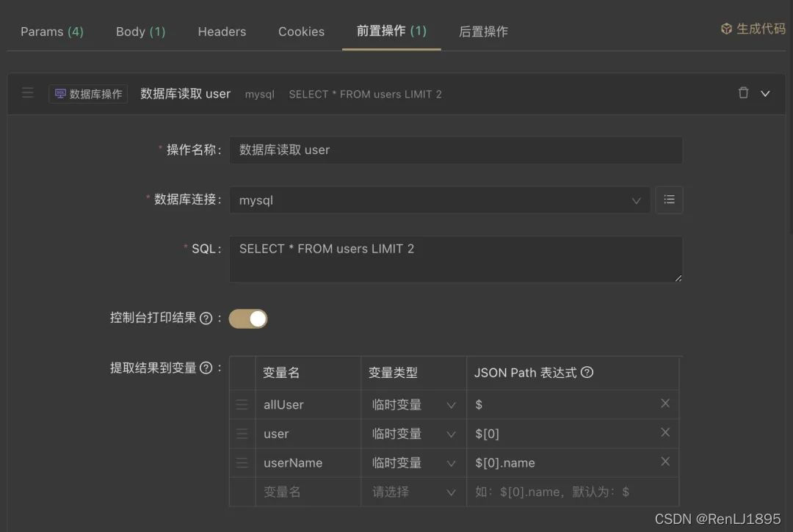This screenshot has height=532, width=793.
Task: Click the 数据库读取 user title in header
Action: tap(185, 94)
